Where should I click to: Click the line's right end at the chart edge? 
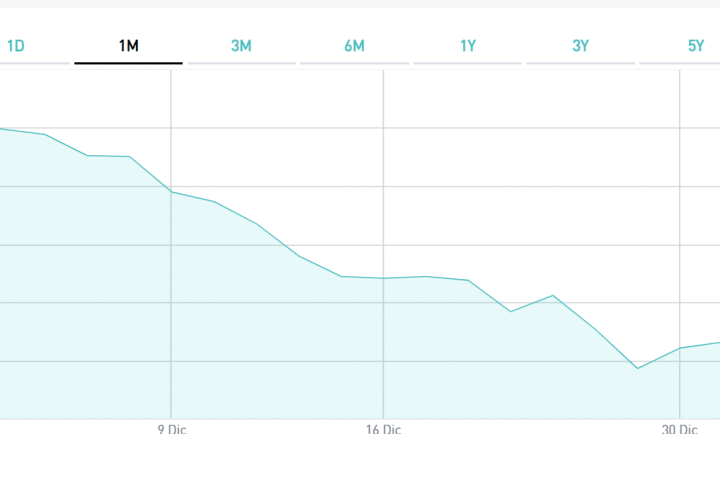click(x=717, y=342)
